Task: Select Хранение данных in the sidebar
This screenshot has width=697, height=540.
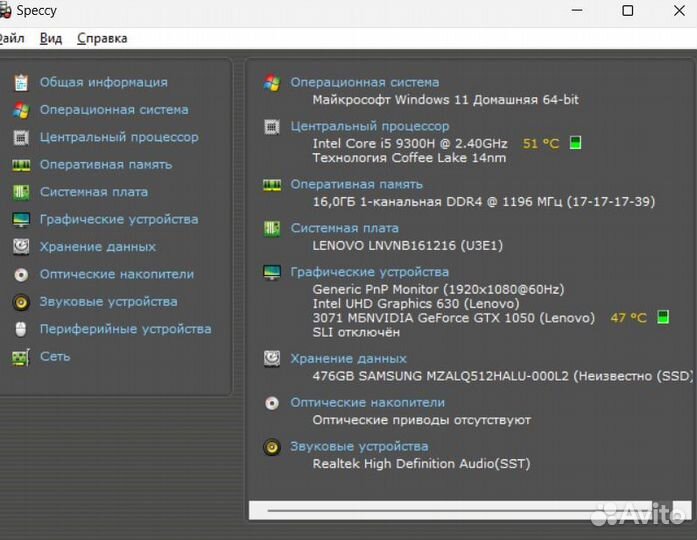Action: click(x=98, y=247)
